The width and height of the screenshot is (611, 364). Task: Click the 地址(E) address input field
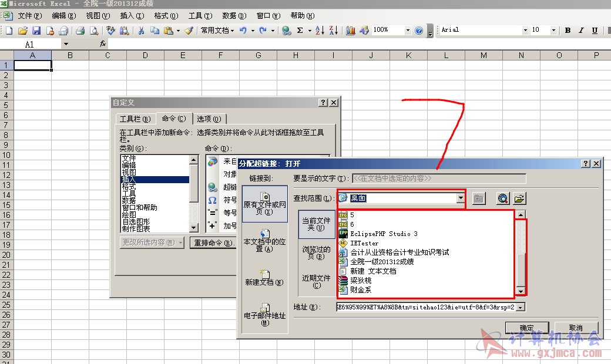pyautogui.click(x=427, y=307)
